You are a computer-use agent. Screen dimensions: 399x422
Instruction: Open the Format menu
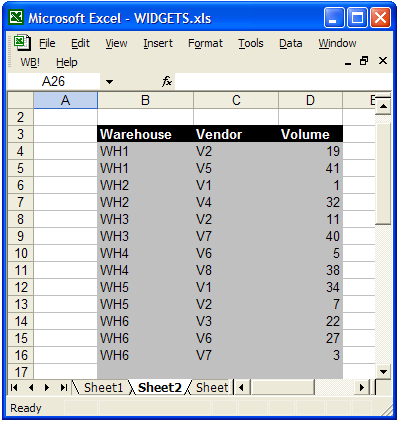click(205, 43)
